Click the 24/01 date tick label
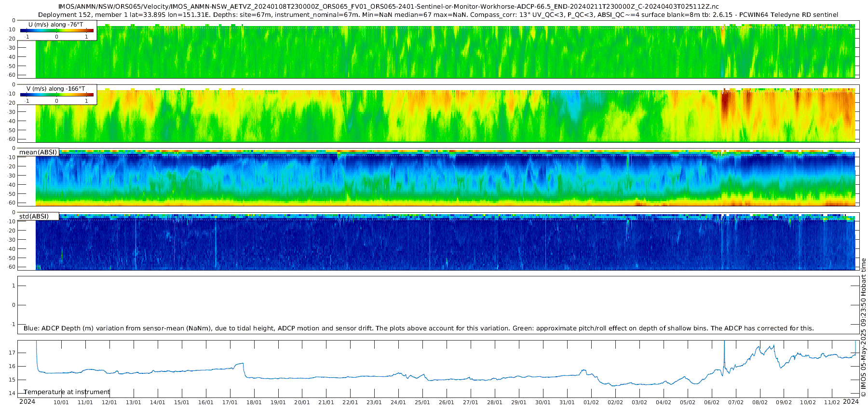Screen dimensions: 868x410 coord(398,402)
